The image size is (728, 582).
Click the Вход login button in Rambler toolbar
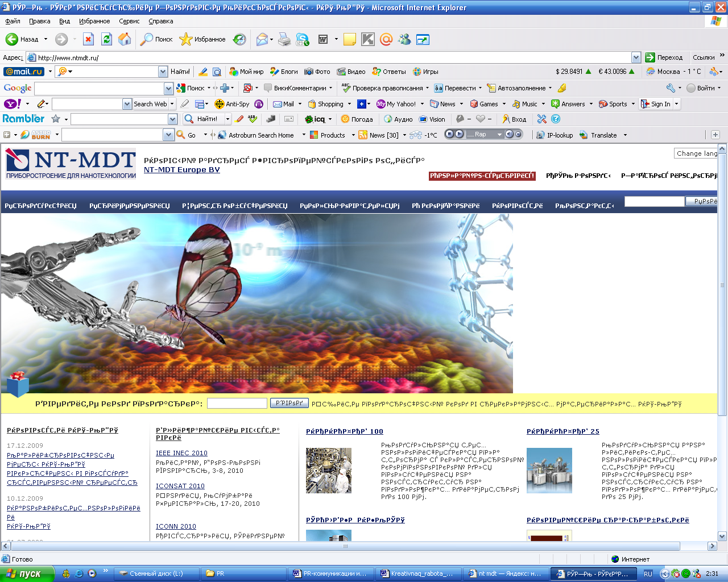pos(514,119)
